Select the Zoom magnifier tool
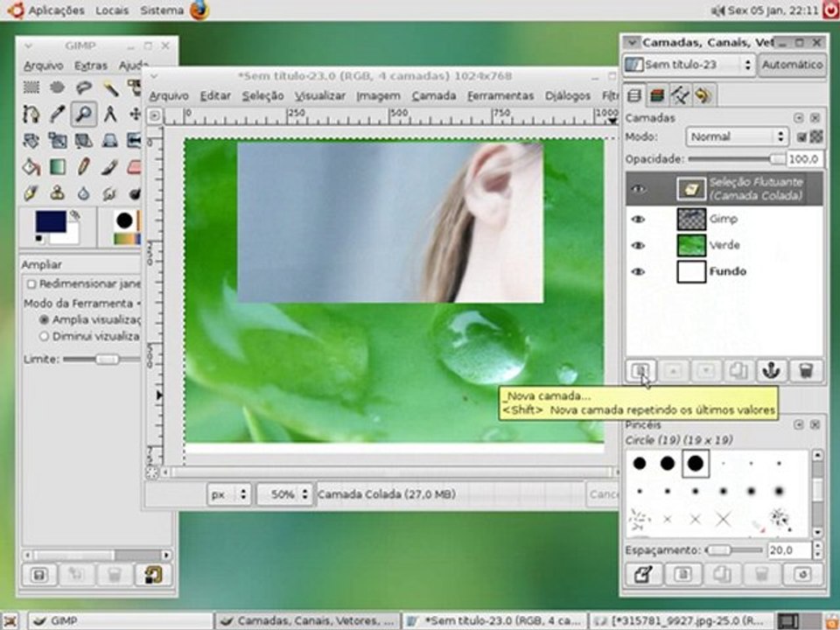Image resolution: width=840 pixels, height=630 pixels. click(x=84, y=114)
